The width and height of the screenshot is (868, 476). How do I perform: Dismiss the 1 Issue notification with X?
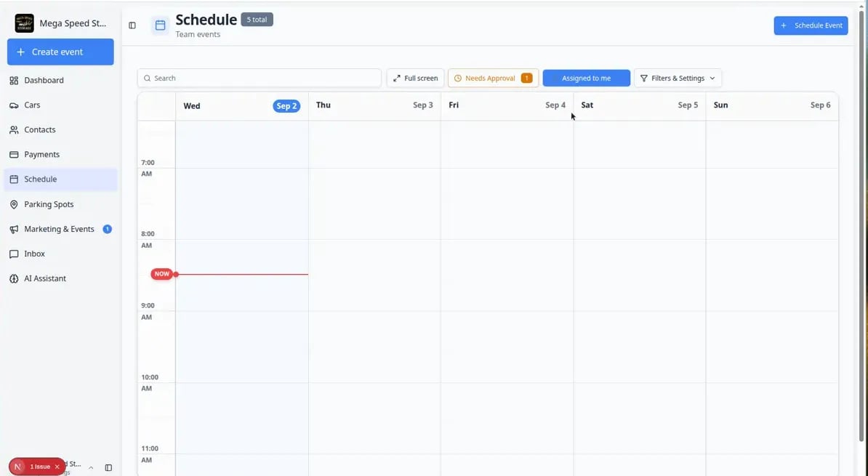tap(57, 467)
